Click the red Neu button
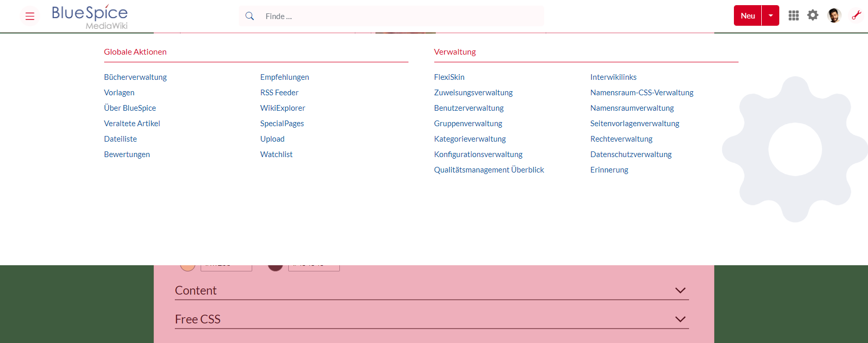Screen dimensions: 868x343 [747, 15]
